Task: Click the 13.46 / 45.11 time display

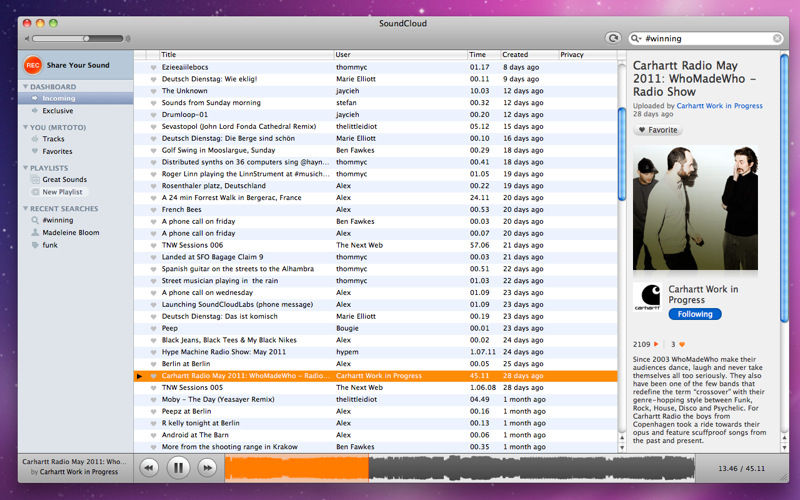Action: point(741,468)
